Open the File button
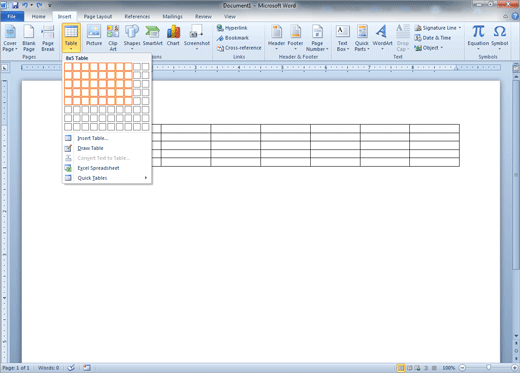 click(x=12, y=16)
